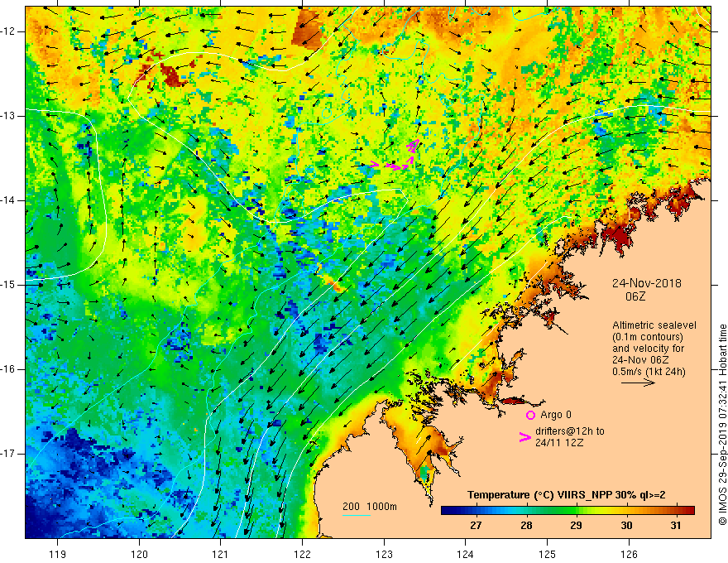Click the 'drifters@12h to' legend label
The width and height of the screenshot is (728, 563).
click(570, 431)
